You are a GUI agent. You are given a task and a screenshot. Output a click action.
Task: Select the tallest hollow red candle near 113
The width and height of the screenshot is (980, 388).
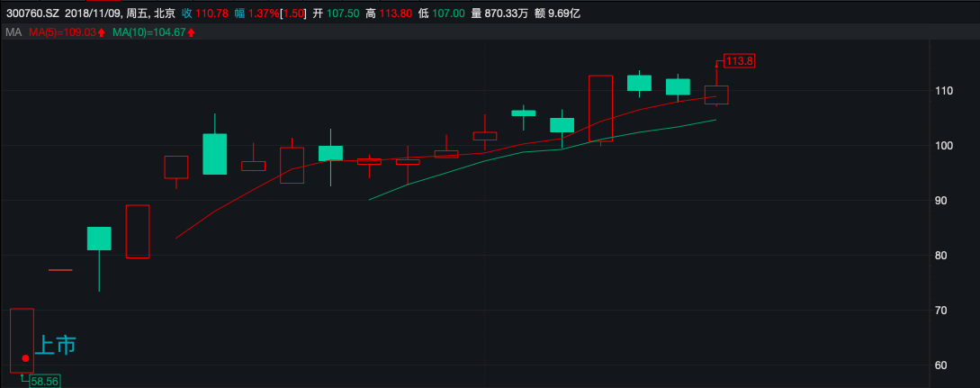click(x=600, y=108)
